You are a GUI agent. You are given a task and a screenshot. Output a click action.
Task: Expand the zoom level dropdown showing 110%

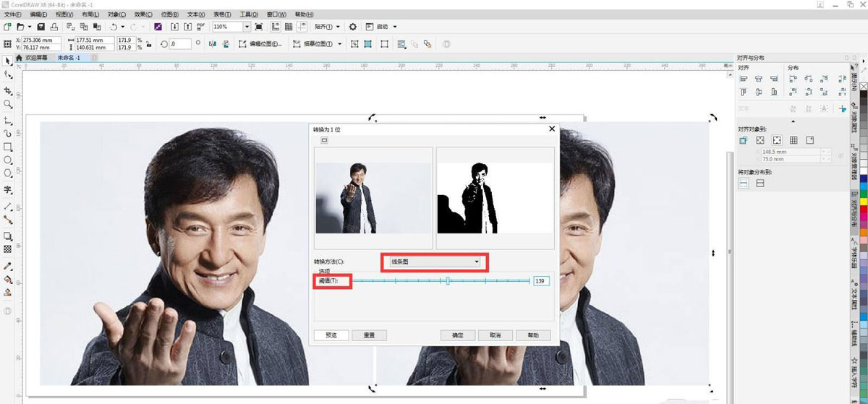[x=247, y=27]
